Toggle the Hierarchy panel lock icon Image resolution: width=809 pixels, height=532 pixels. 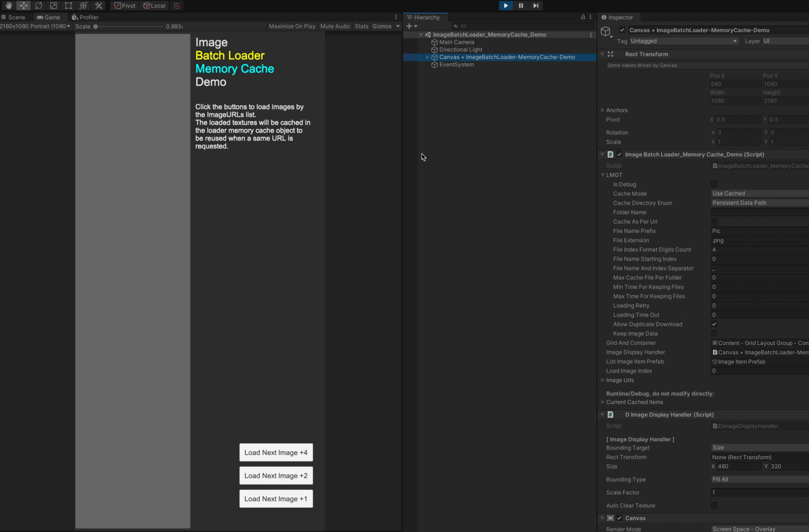click(583, 17)
